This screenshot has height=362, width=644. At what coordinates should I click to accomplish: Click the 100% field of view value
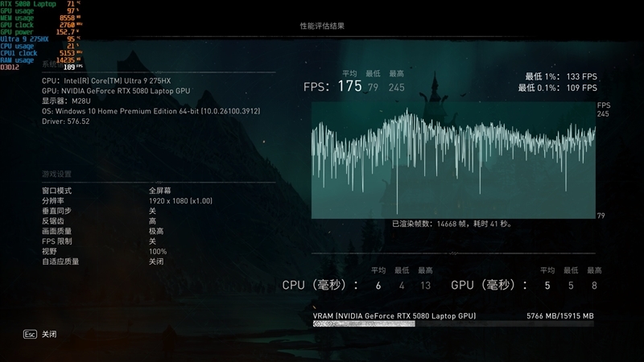(158, 252)
